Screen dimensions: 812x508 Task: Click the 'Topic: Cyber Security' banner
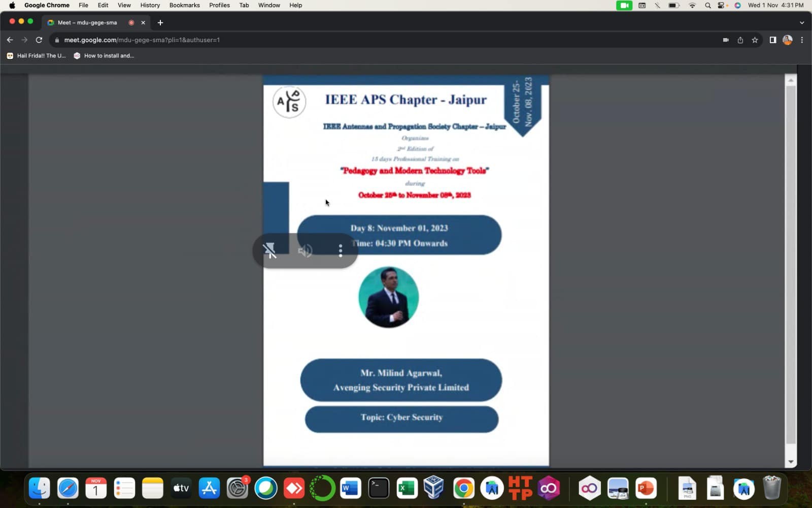point(401,419)
